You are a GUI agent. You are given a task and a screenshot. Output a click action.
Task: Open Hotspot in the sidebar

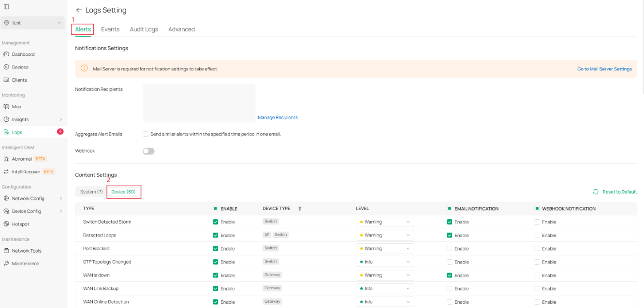coord(20,224)
